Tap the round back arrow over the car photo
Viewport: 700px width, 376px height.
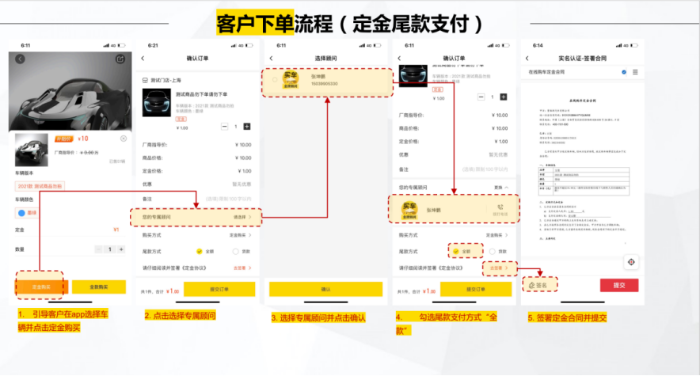pyautogui.click(x=20, y=59)
